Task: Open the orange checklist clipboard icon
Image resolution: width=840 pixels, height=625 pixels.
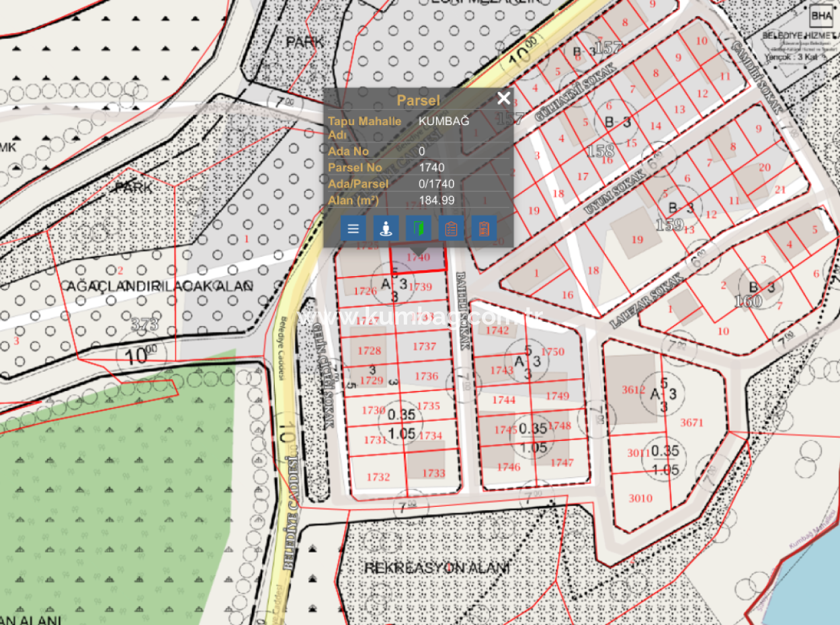Action: coord(452,228)
